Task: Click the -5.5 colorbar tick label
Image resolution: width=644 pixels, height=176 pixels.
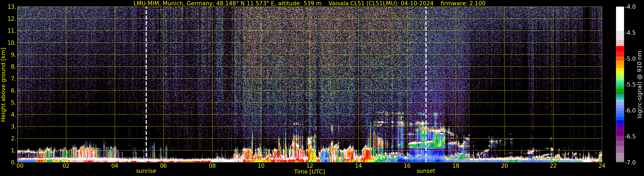Action: [x=630, y=85]
